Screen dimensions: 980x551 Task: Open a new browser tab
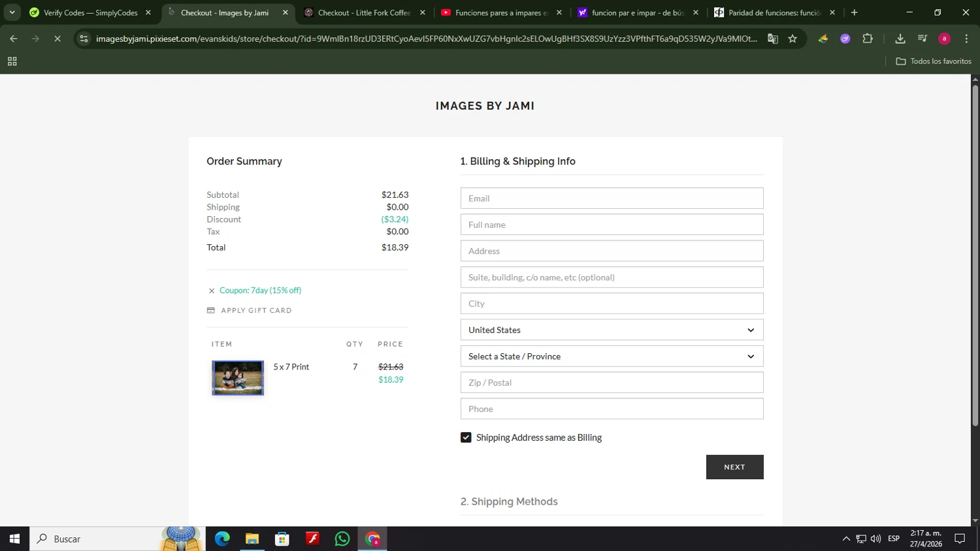coord(854,12)
